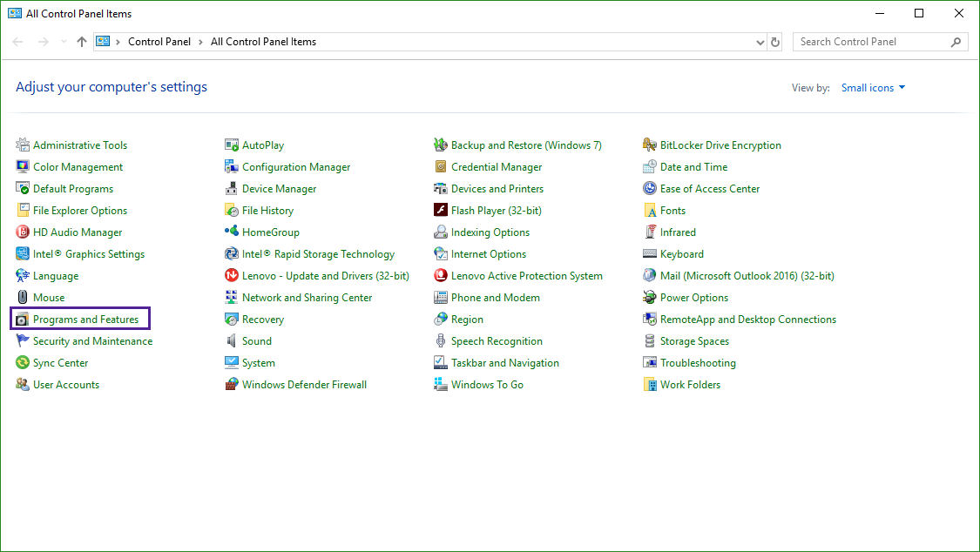Screen dimensions: 980x552
Task: Open the Lenovo Active Protection System icon
Action: coord(441,276)
